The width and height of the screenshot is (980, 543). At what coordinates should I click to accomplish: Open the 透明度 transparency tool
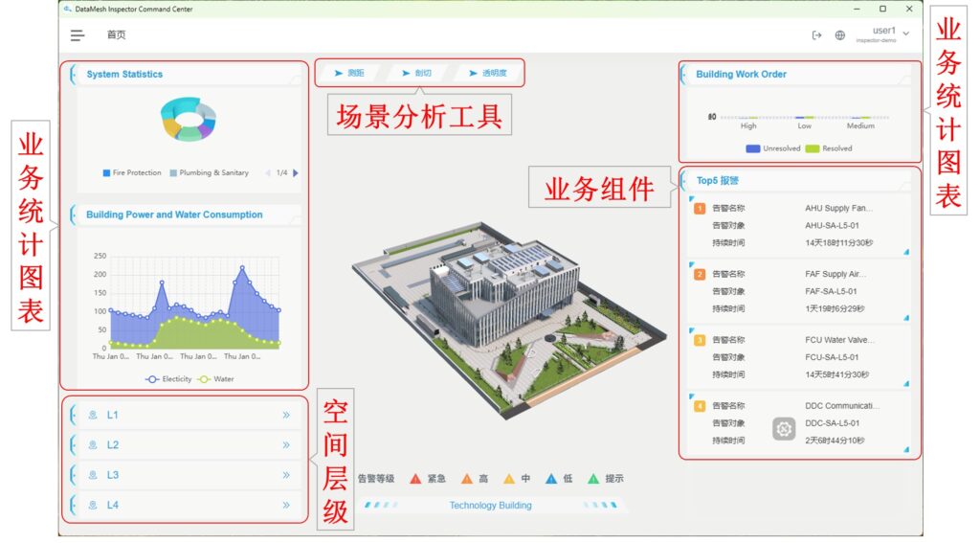click(x=486, y=73)
